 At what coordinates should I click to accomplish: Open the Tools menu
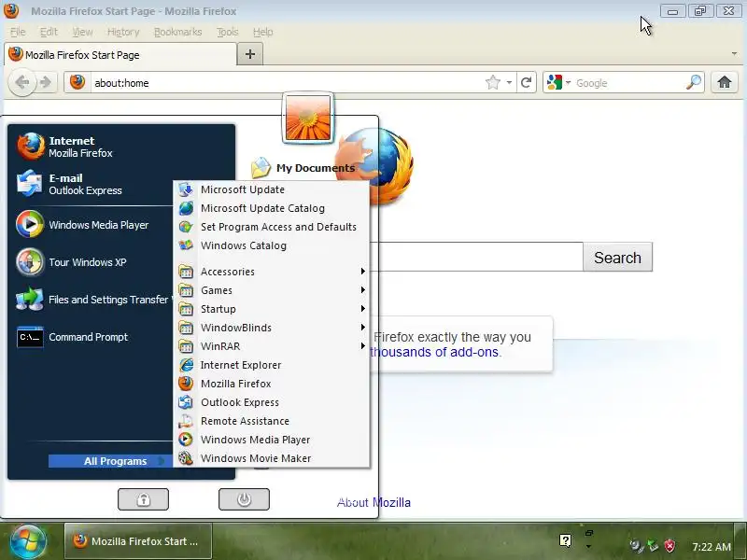(x=227, y=32)
